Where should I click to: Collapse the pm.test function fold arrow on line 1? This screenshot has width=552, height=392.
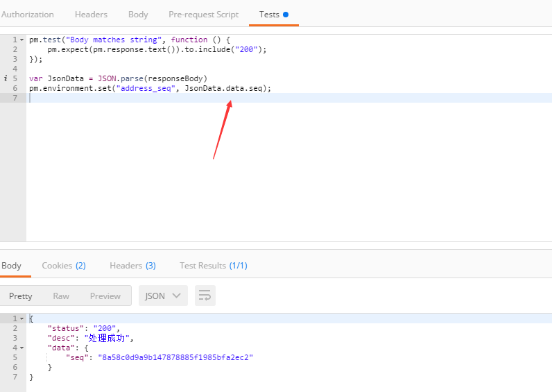click(x=21, y=40)
